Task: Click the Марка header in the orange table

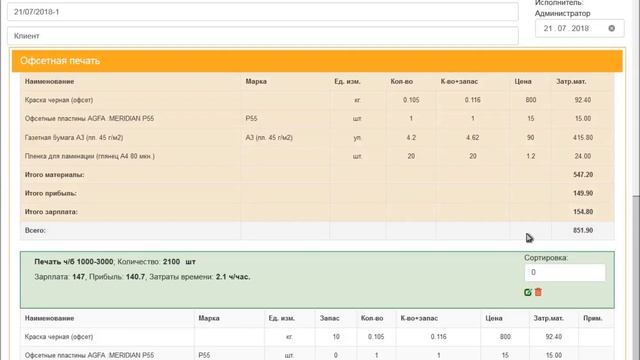Action: point(256,82)
